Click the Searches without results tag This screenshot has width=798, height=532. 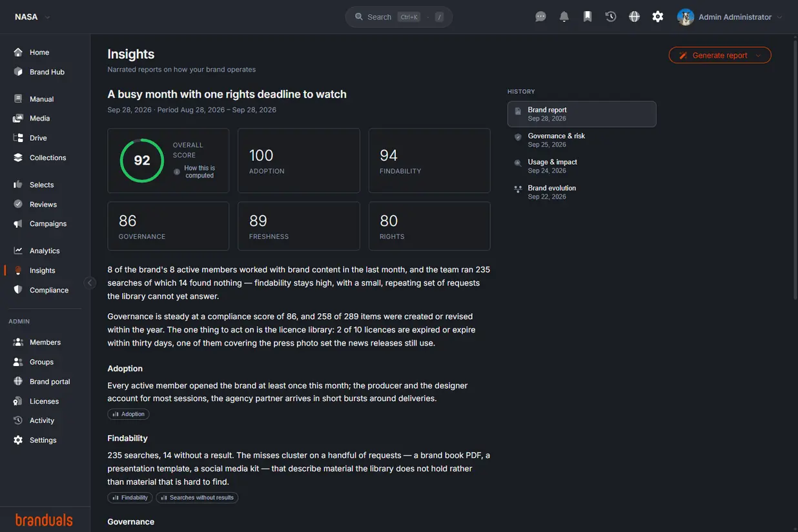pyautogui.click(x=197, y=498)
